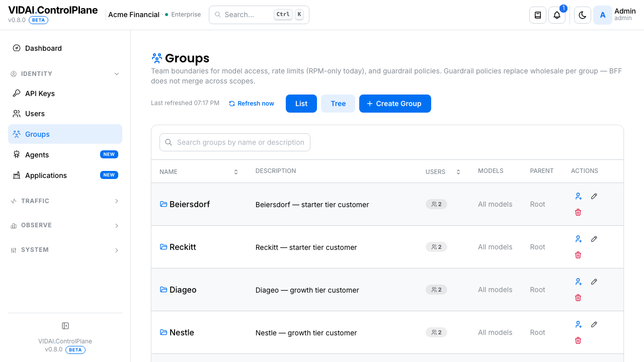This screenshot has height=362, width=644.
Task: Click the Create Group button
Action: (x=395, y=104)
